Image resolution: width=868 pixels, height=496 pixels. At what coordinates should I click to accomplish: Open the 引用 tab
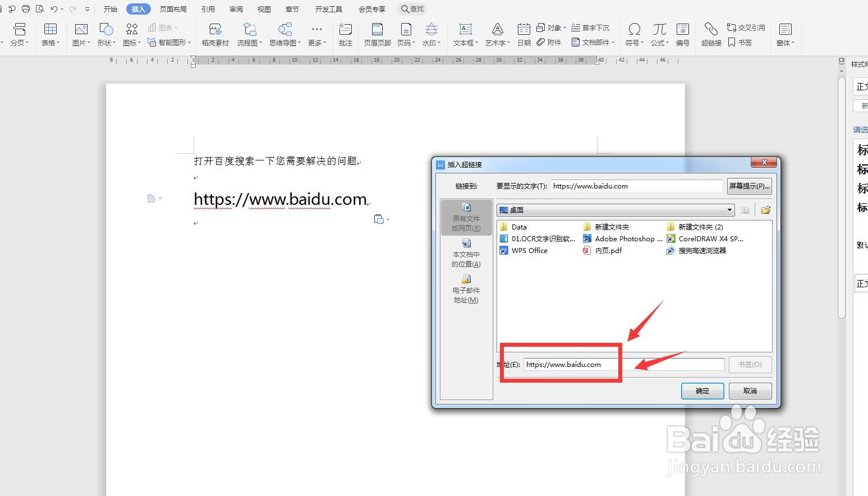tap(208, 9)
